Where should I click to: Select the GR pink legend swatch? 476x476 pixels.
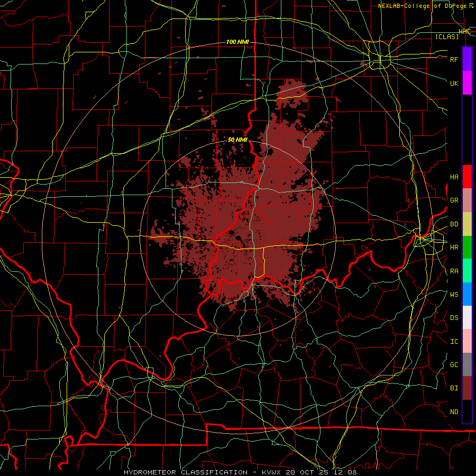tap(467, 200)
